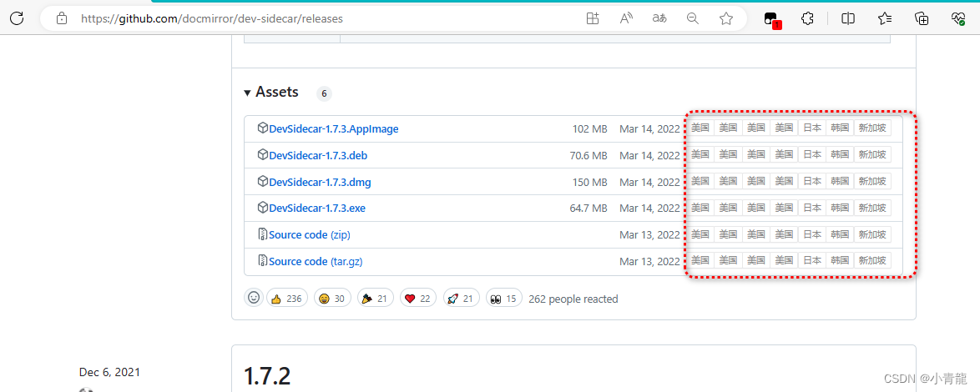Download DevSidecar-1.7.3.dmg
The width and height of the screenshot is (980, 392).
(x=318, y=182)
